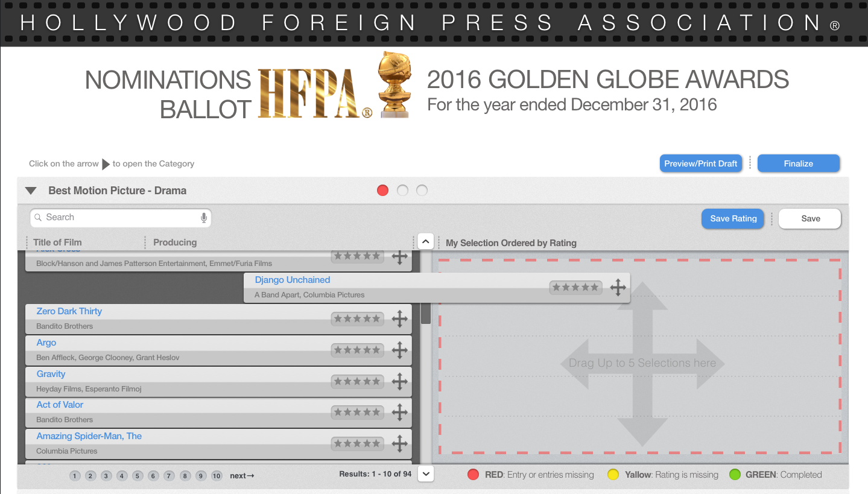Click the drag handle for Argo

click(399, 350)
